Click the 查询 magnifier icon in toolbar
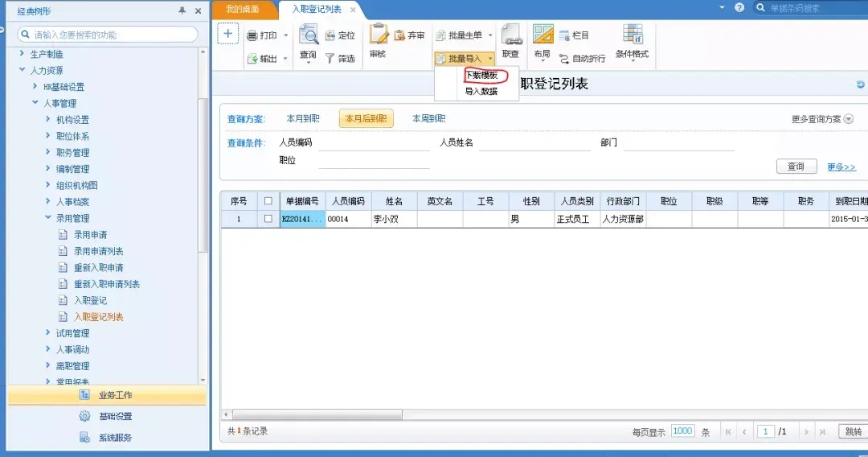 tap(309, 35)
